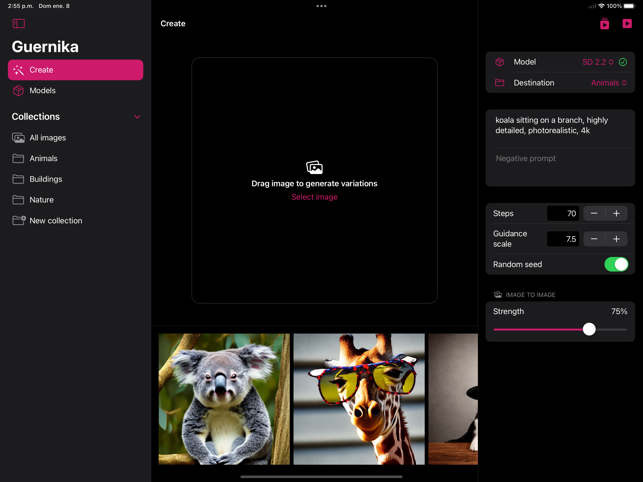Click the Strength slider handle
Screen dimensions: 643x482
tap(589, 329)
